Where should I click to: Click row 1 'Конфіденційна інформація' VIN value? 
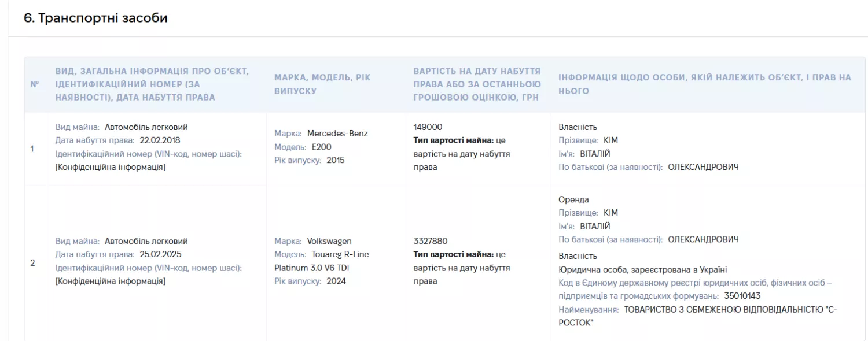coord(111,167)
